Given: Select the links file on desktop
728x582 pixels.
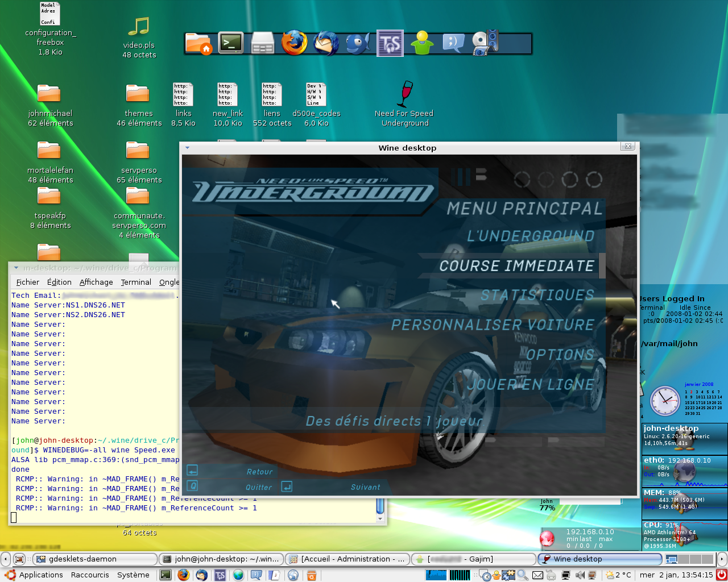Looking at the screenshot, I should 183,105.
